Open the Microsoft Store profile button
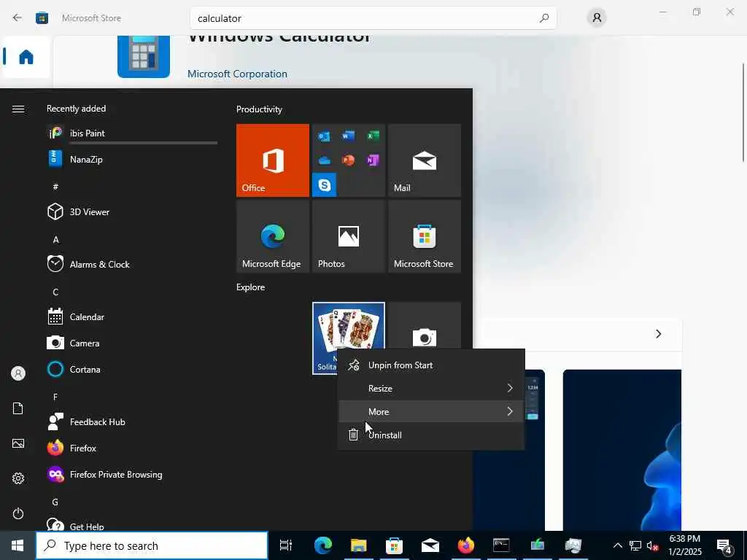This screenshot has width=747, height=560. pyautogui.click(x=597, y=18)
